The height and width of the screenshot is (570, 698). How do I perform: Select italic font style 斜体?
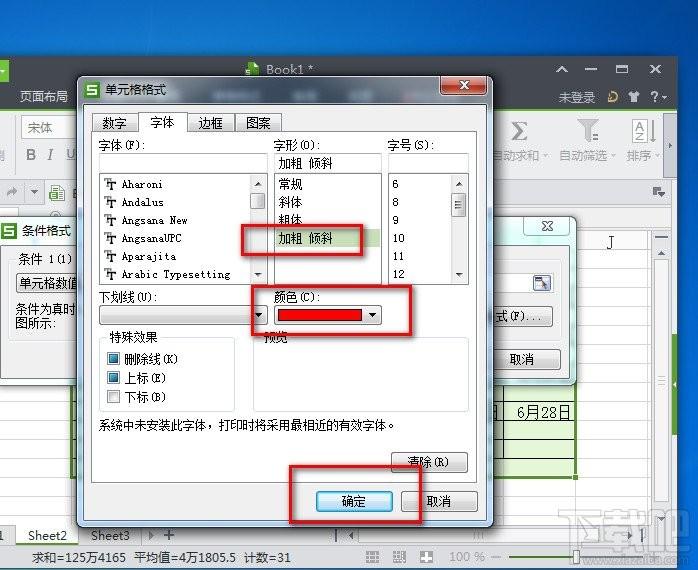click(328, 202)
